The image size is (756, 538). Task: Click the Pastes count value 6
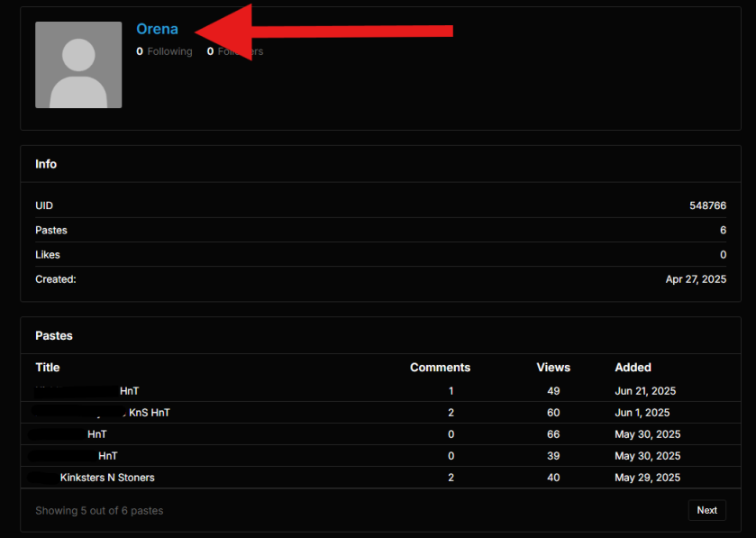click(723, 231)
